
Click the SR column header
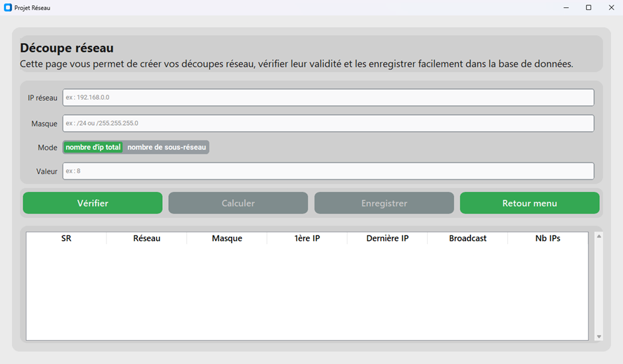tap(66, 238)
